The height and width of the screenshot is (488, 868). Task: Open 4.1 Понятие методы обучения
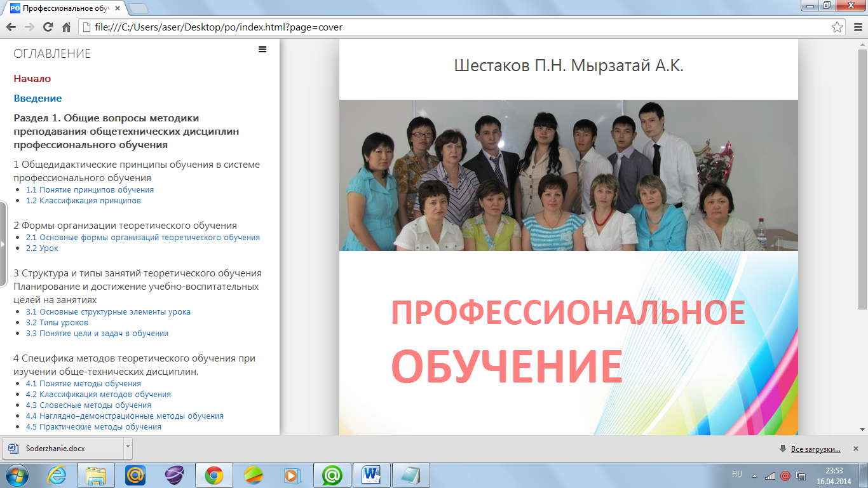pyautogui.click(x=83, y=384)
